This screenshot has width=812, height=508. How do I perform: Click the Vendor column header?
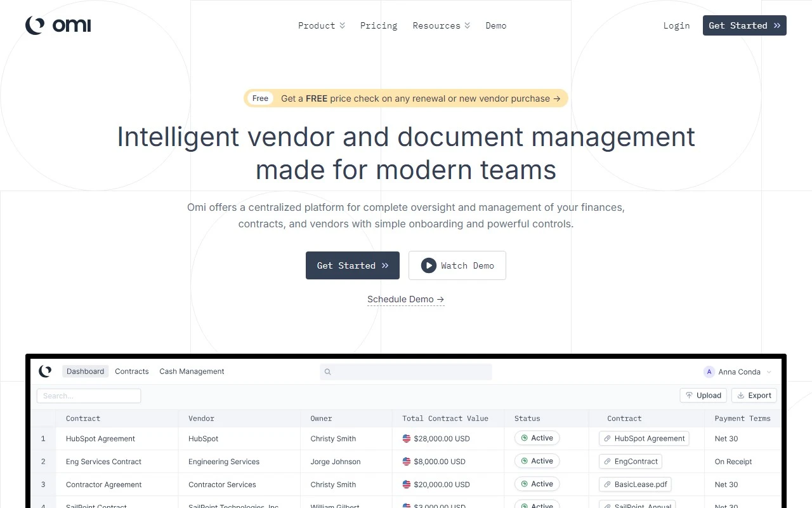coord(201,418)
